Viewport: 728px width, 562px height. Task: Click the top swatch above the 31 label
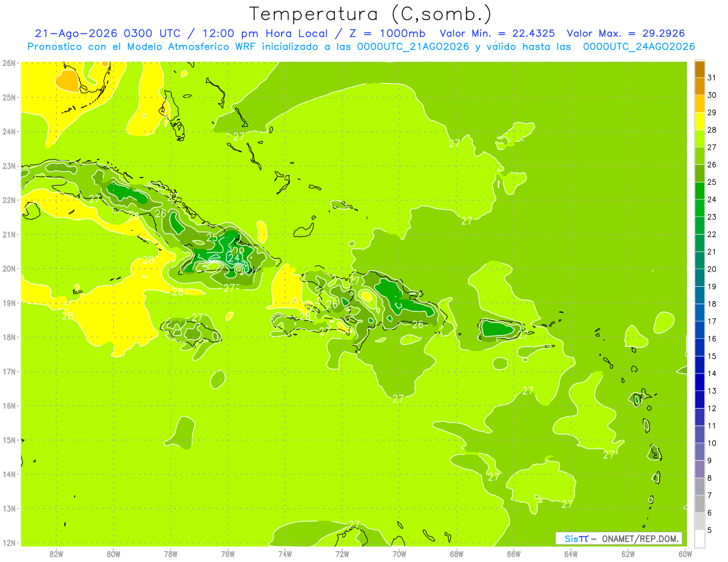(699, 69)
